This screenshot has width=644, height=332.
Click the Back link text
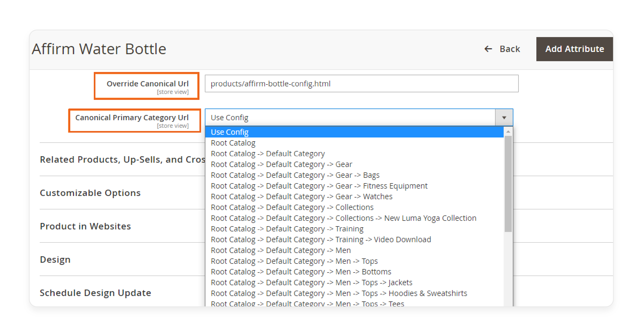(x=510, y=49)
